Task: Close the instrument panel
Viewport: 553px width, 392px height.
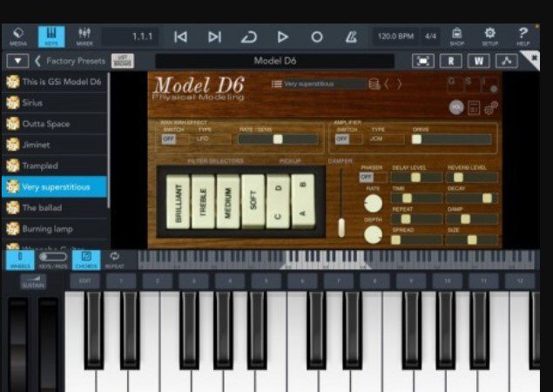Action: pos(534,57)
